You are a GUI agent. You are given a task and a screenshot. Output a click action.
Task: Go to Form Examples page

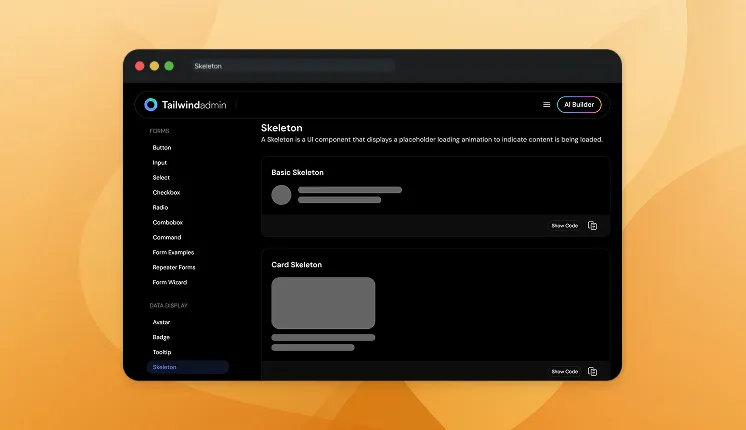click(x=173, y=253)
